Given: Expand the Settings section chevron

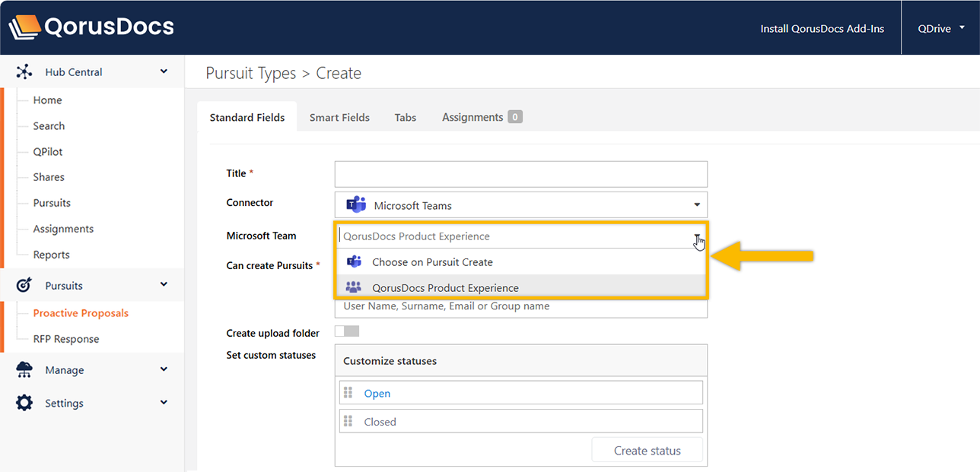Looking at the screenshot, I should pos(164,403).
